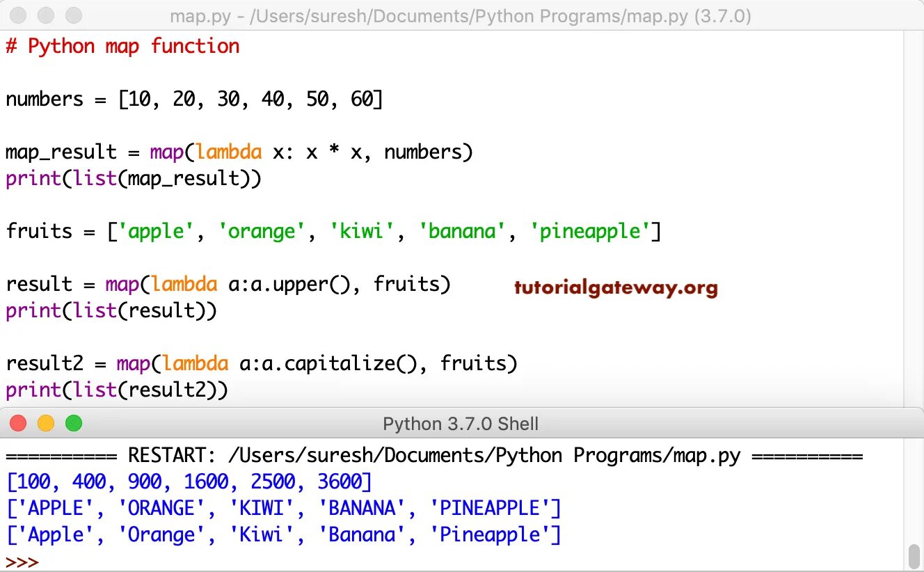
Task: Minimize the Python Shell with yellow button
Action: (x=46, y=423)
